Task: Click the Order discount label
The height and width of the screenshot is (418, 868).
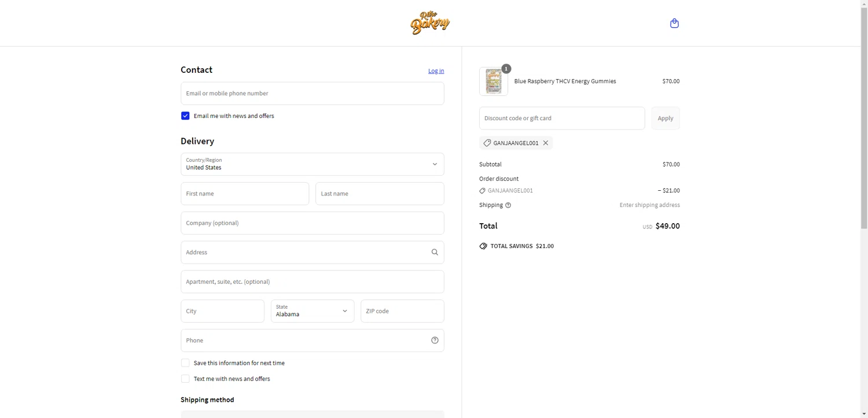Action: [x=499, y=179]
